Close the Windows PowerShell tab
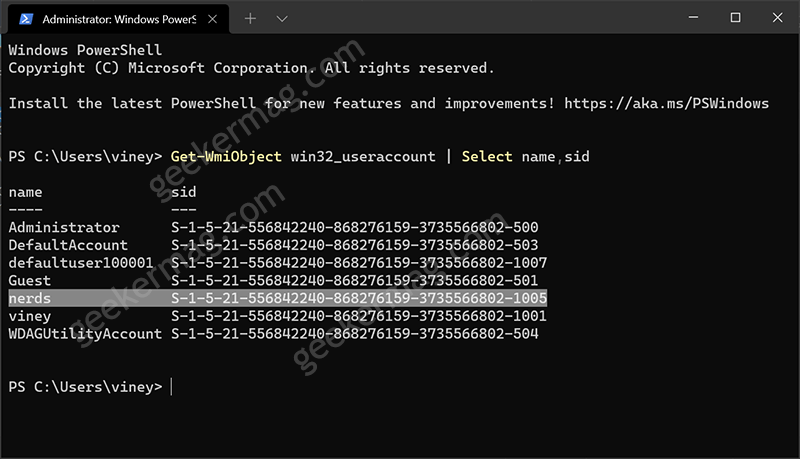 click(213, 19)
